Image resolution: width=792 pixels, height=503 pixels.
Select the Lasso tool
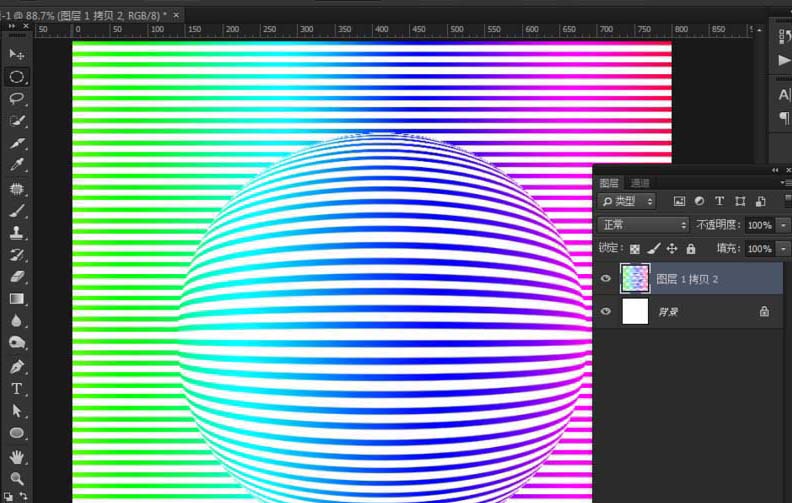(17, 98)
